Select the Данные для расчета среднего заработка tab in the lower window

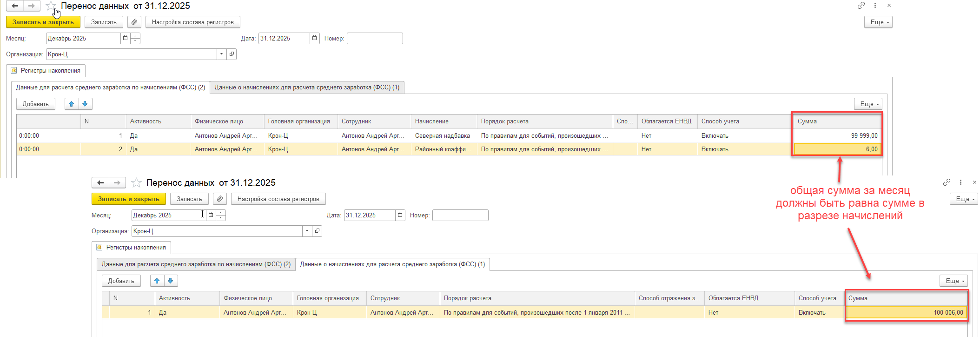196,264
